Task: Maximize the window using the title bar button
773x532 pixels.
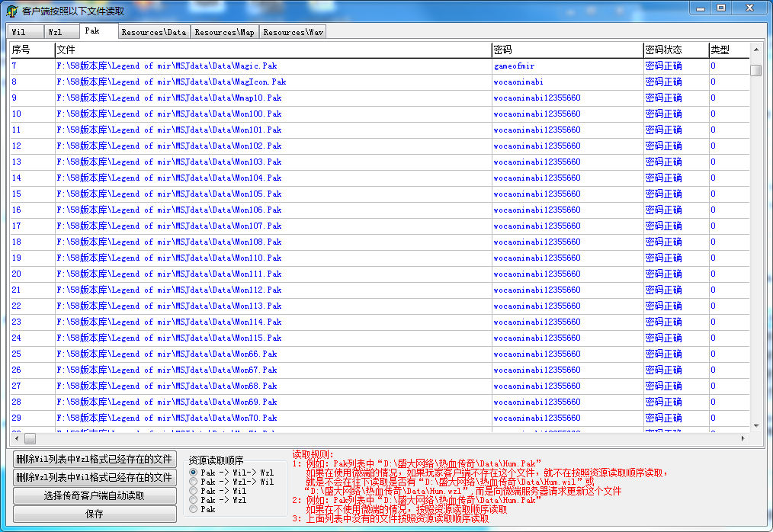Action: 720,8
